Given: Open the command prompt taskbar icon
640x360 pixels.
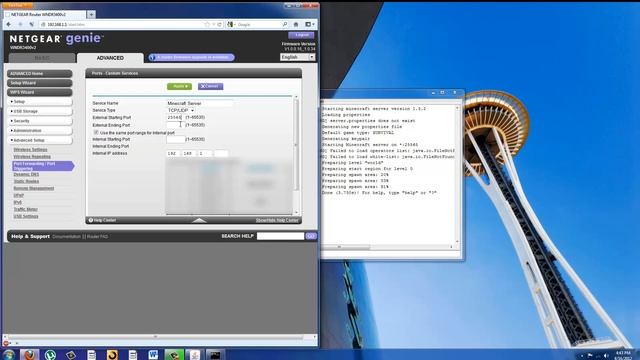Looking at the screenshot, I should pyautogui.click(x=215, y=355).
